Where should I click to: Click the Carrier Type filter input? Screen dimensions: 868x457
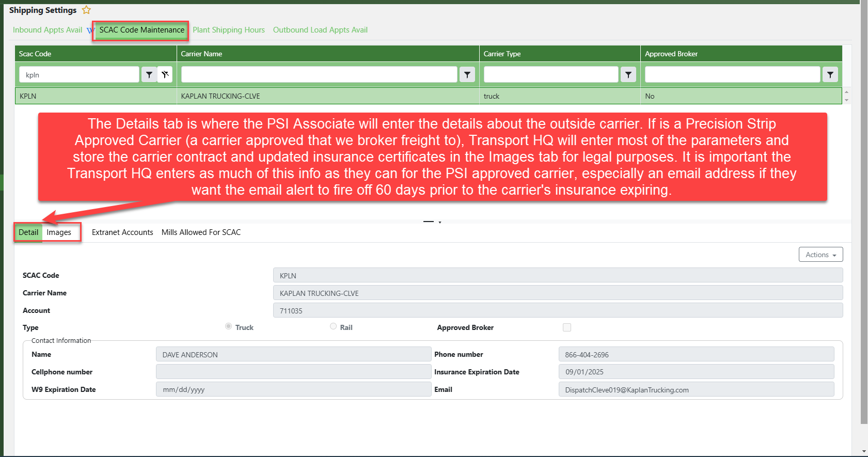(x=550, y=75)
